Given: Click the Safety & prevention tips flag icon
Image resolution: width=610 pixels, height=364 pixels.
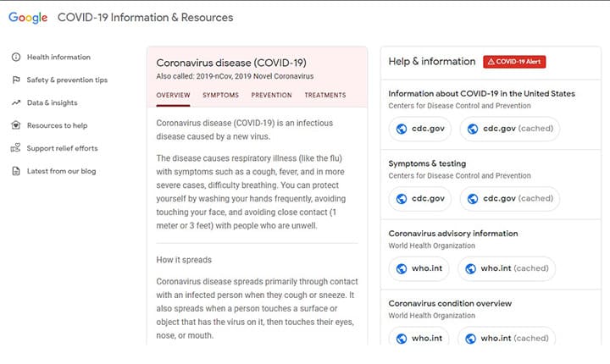Looking at the screenshot, I should [x=16, y=80].
